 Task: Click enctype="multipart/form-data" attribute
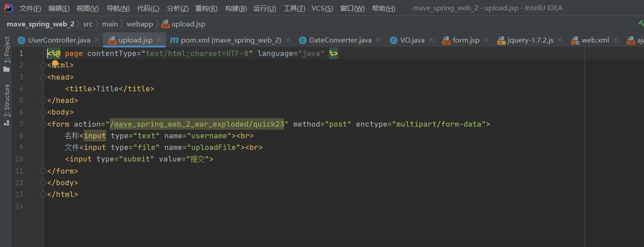click(421, 124)
